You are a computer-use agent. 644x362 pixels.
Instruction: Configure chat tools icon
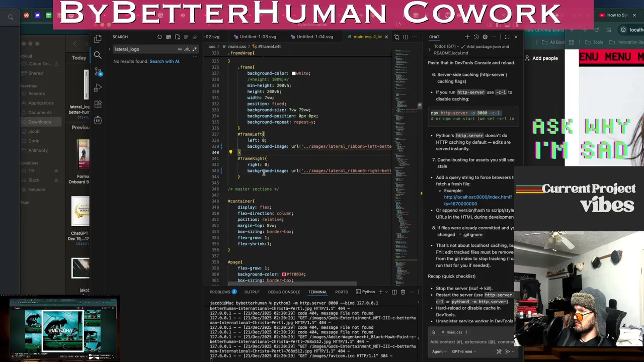[x=499, y=351]
